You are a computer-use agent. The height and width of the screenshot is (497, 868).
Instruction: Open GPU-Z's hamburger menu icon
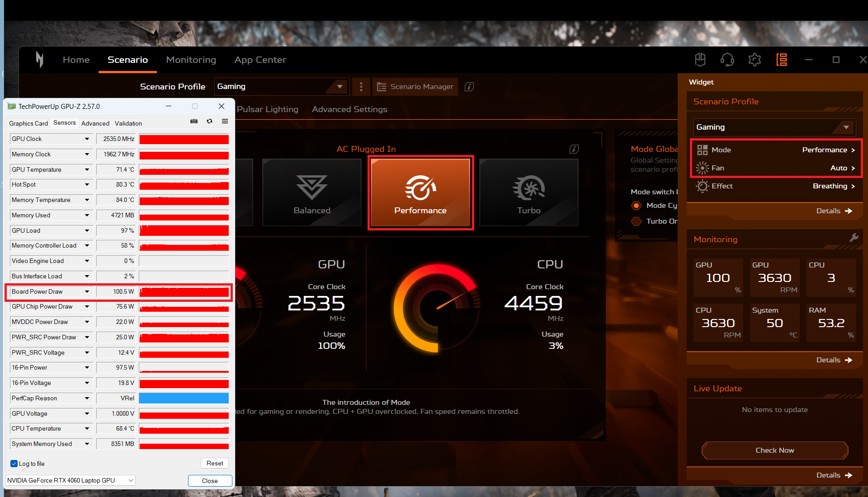225,121
